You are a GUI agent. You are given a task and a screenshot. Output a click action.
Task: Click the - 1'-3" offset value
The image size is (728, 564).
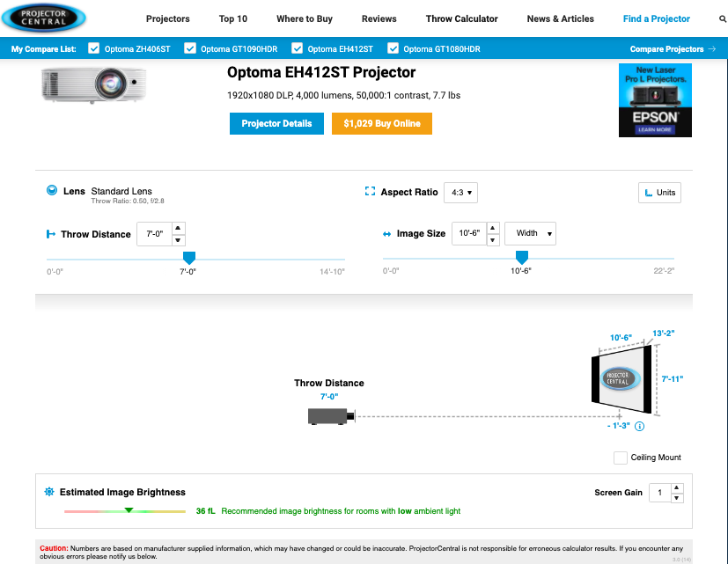pos(619,426)
